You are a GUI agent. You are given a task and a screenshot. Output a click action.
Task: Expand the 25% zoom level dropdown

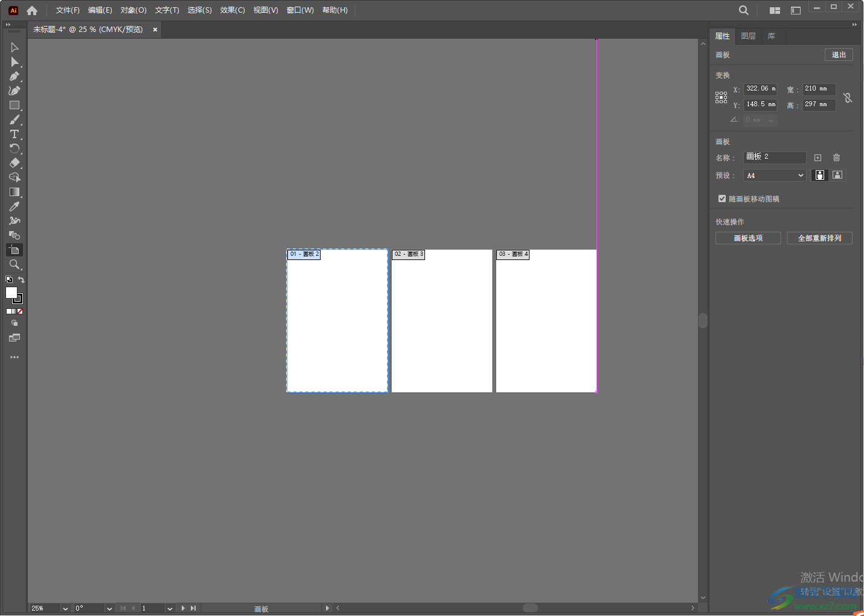tap(65, 608)
